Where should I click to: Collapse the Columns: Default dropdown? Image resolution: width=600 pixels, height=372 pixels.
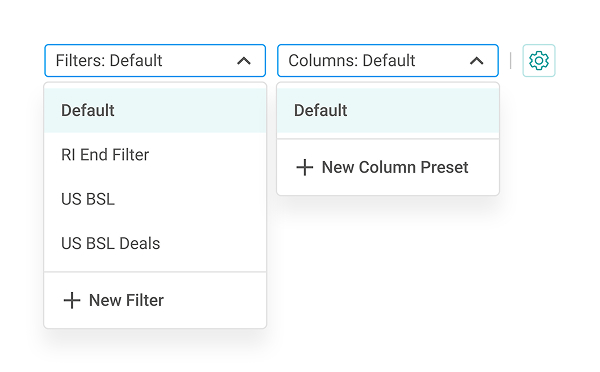[388, 60]
